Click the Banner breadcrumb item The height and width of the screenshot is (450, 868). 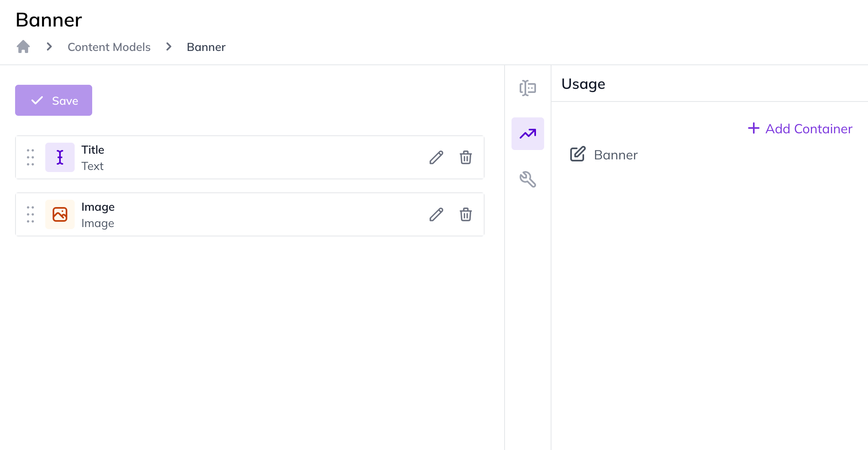coord(206,47)
